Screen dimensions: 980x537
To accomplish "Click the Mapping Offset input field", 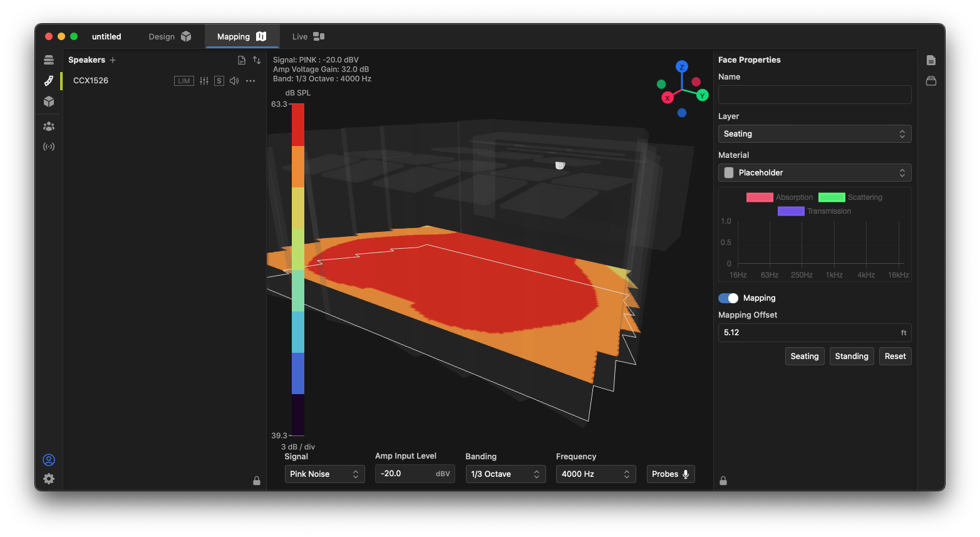I will [x=808, y=333].
